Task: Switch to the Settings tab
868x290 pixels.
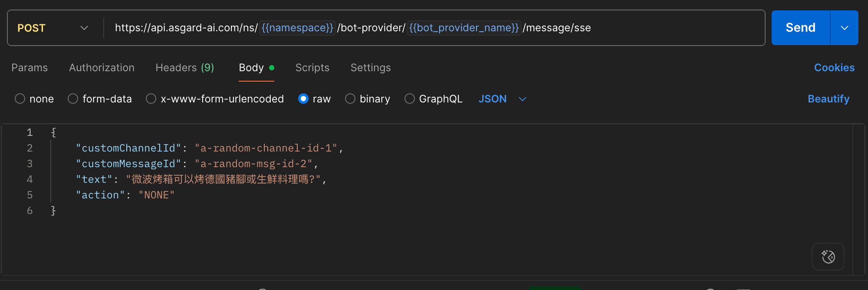Action: pos(370,68)
